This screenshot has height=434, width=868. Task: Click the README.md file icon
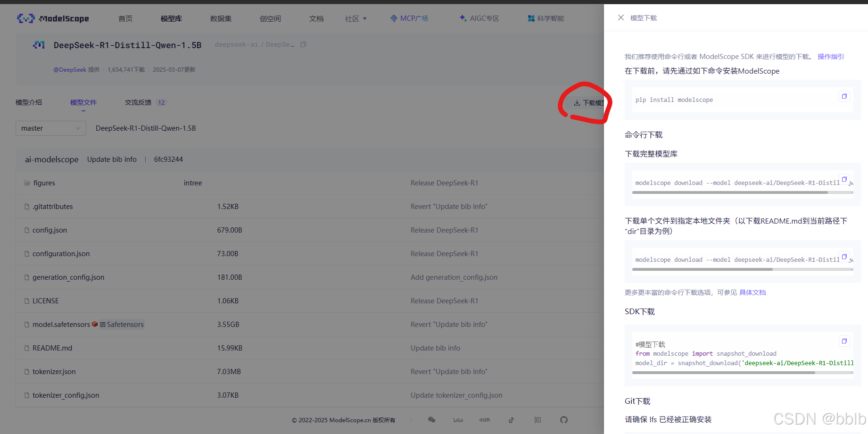(27, 348)
